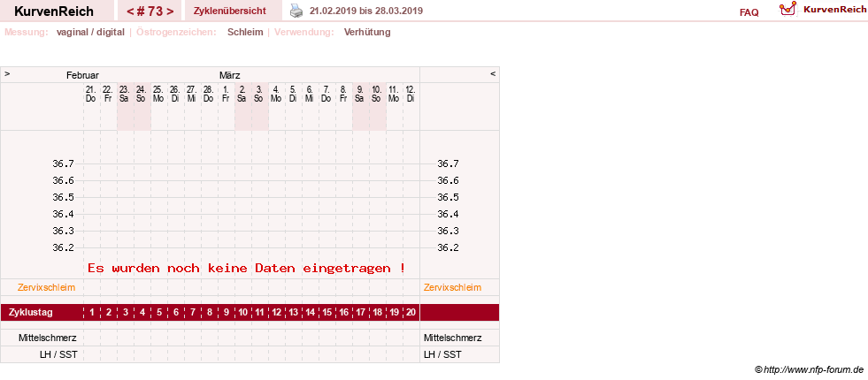868x380 pixels.
Task: Select the date column 28. Do
Action: [x=209, y=94]
